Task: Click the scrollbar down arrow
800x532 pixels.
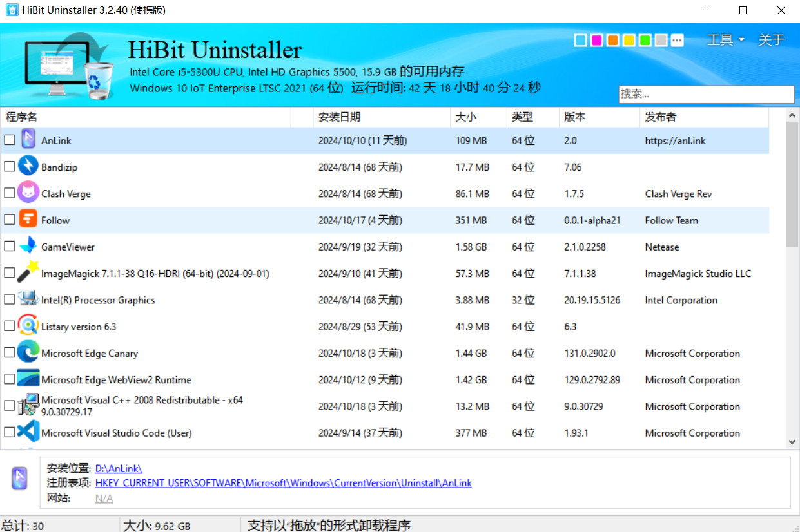Action: (792, 442)
